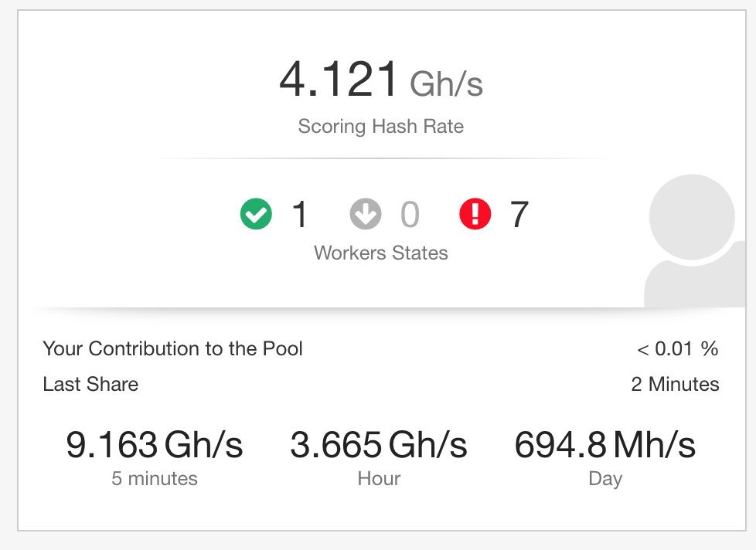Screen dimensions: 756x550
Task: Click the offline workers count 0
Action: coord(410,214)
